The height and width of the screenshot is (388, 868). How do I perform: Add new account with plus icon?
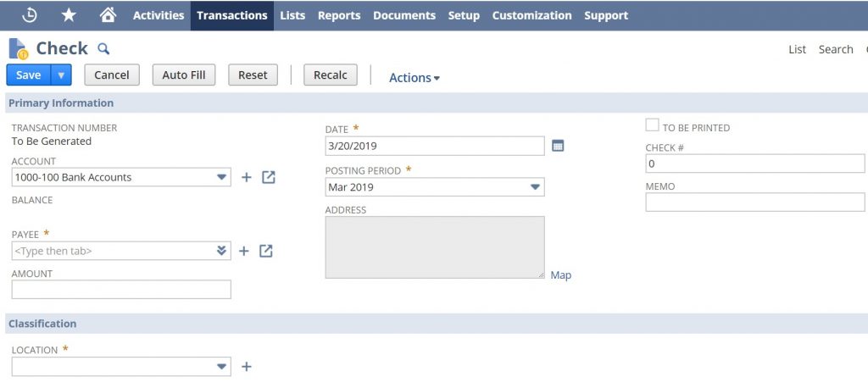pos(247,177)
